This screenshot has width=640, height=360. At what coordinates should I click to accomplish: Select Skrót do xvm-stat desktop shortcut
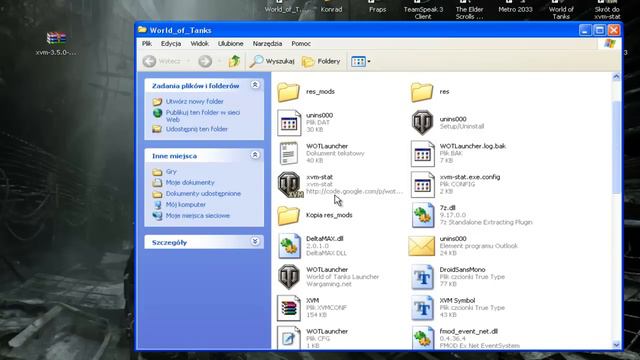point(607,10)
